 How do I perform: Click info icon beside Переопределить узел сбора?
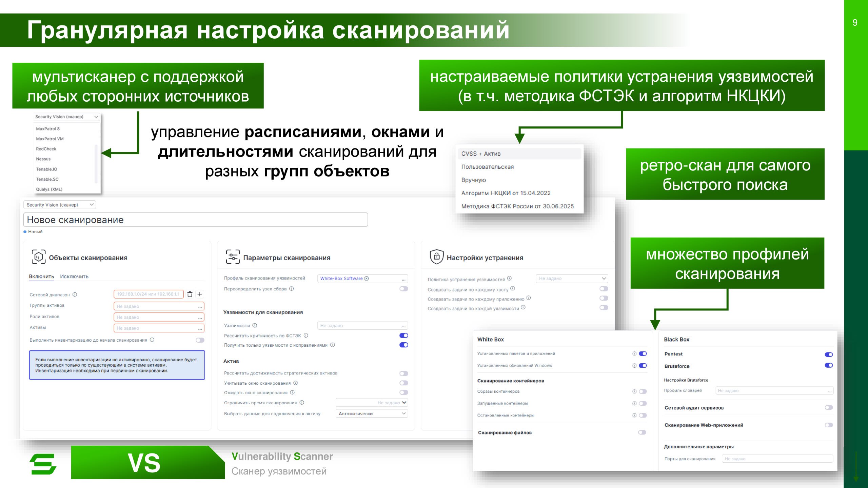coord(291,289)
